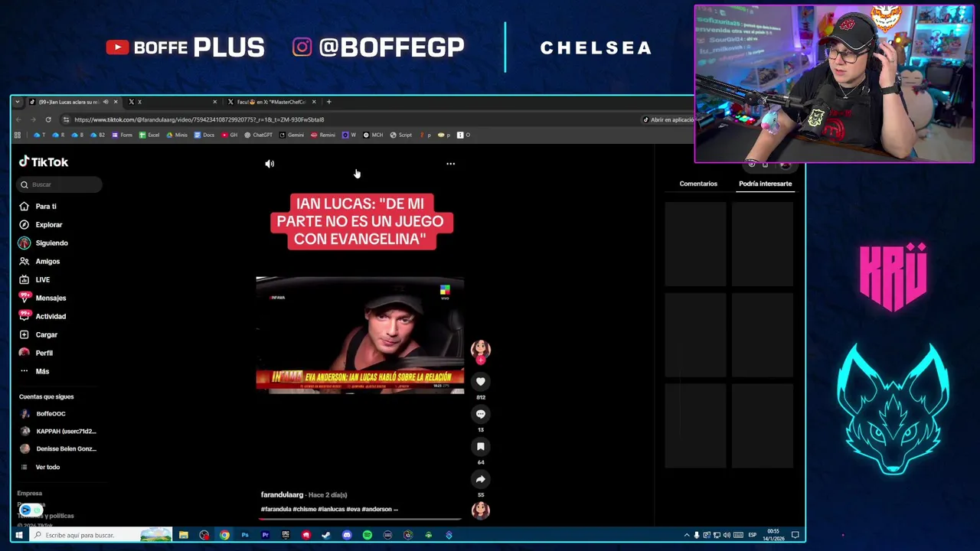Open Amigos in the sidebar
Viewport: 980px width, 551px height.
(40, 262)
